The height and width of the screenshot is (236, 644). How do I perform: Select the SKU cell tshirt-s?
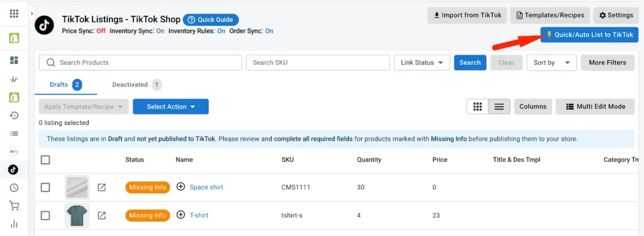(x=292, y=215)
